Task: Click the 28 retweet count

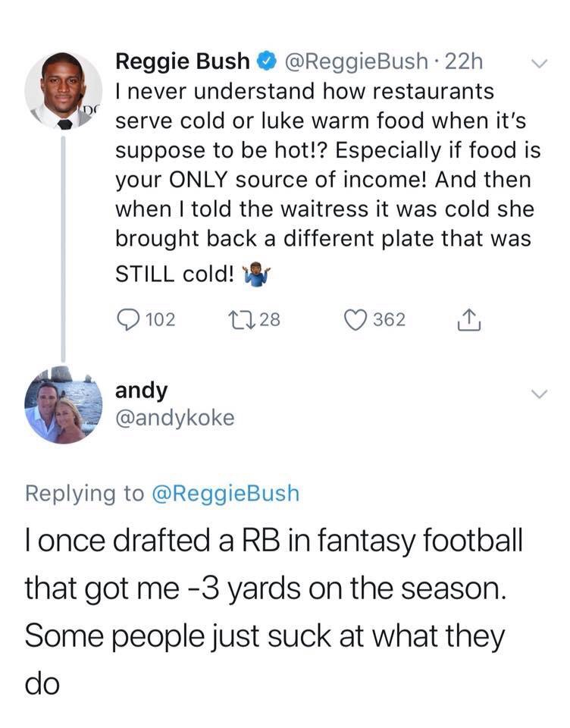Action: 271,319
